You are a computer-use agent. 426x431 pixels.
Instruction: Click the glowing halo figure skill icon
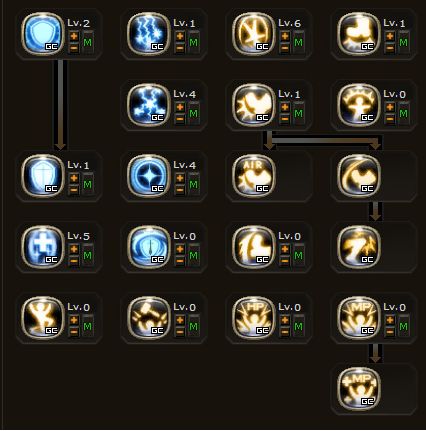tap(359, 105)
